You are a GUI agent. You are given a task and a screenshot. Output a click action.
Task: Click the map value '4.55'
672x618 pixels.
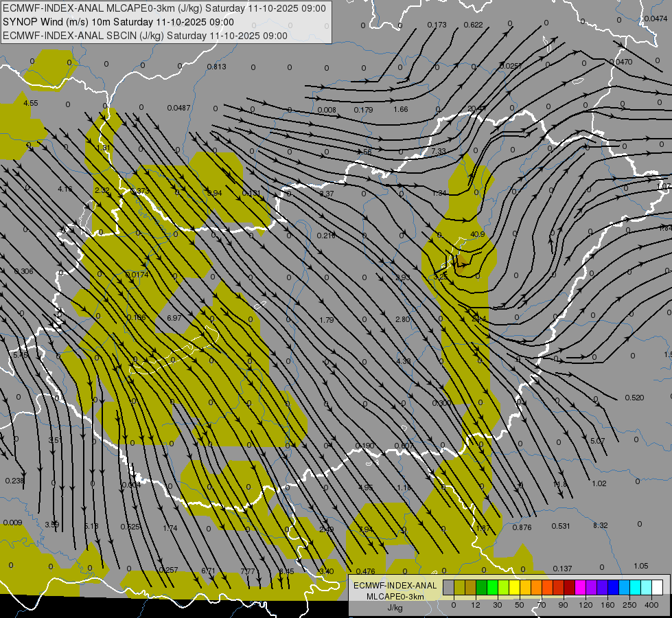30,103
